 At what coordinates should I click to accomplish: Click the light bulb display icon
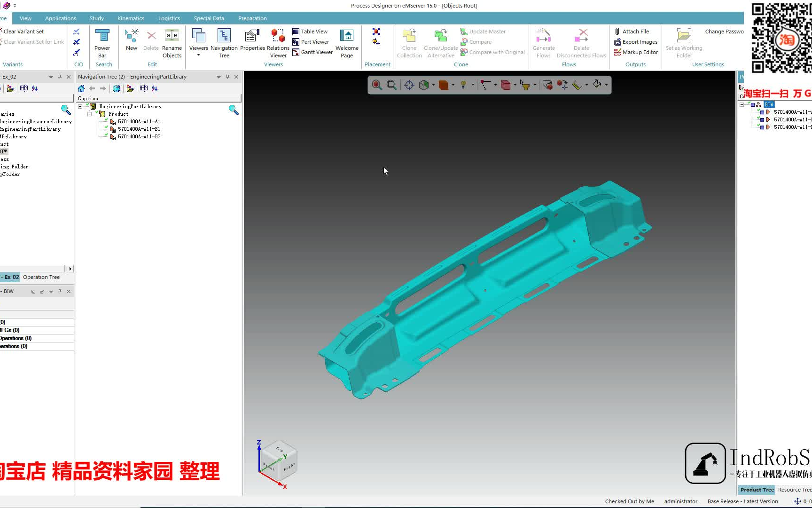[x=463, y=85]
